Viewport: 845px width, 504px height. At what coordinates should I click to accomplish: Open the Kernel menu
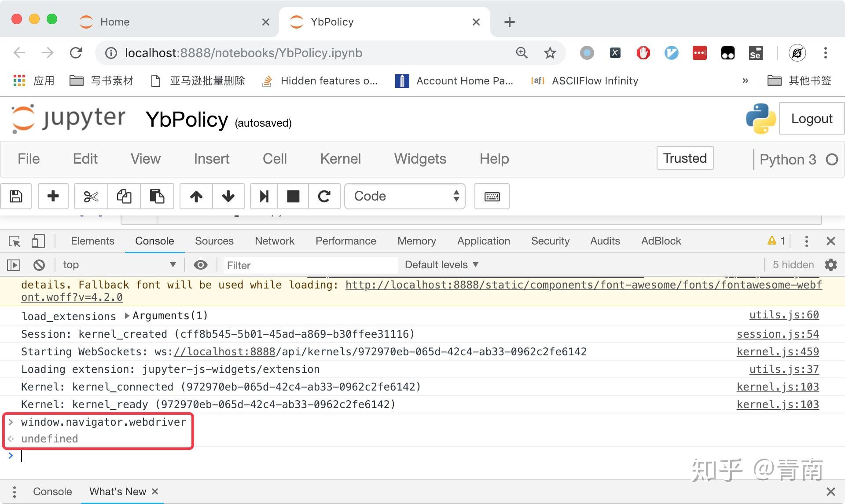coord(340,159)
